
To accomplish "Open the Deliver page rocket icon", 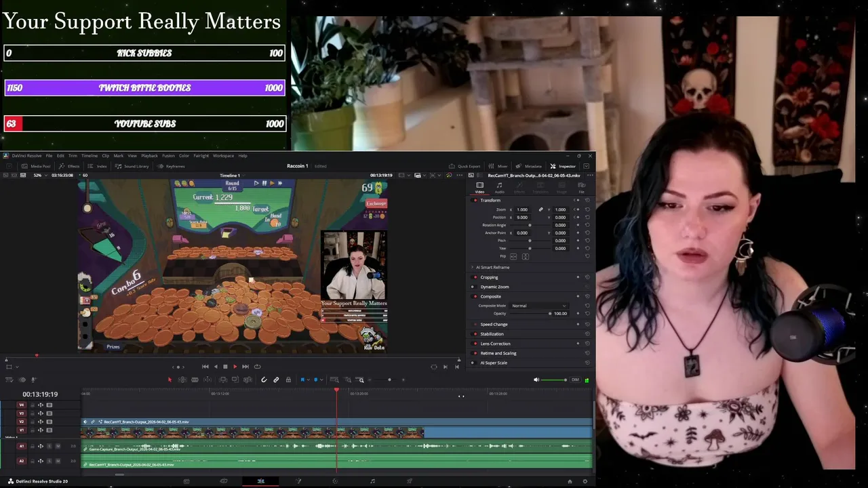I will pos(409,481).
